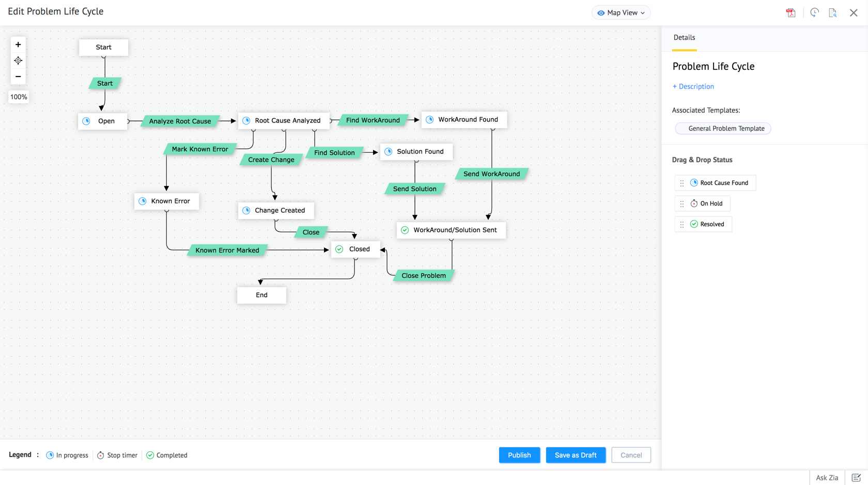Open the life cycle history icon
This screenshot has height=485, width=868.
point(814,13)
